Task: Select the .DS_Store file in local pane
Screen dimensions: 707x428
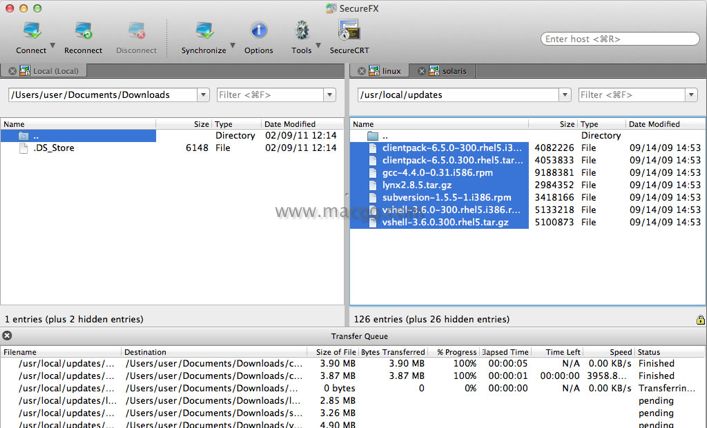Action: [54, 148]
